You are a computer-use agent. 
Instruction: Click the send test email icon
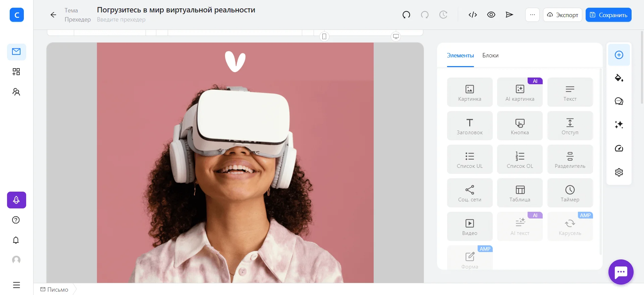click(509, 15)
